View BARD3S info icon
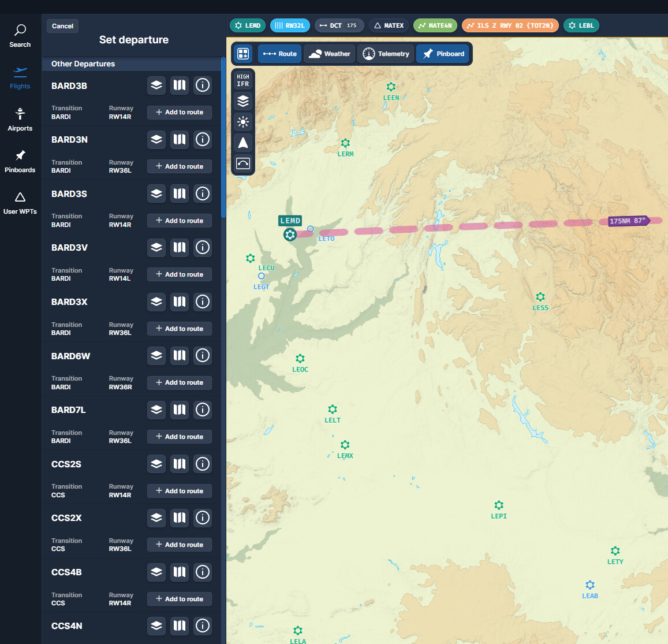The image size is (668, 644). (202, 193)
